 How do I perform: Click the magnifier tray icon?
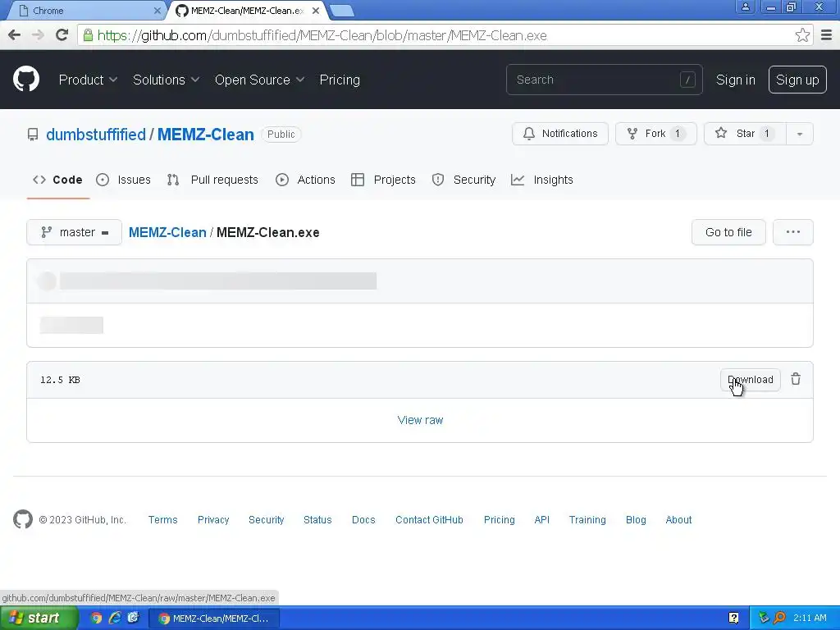[779, 618]
